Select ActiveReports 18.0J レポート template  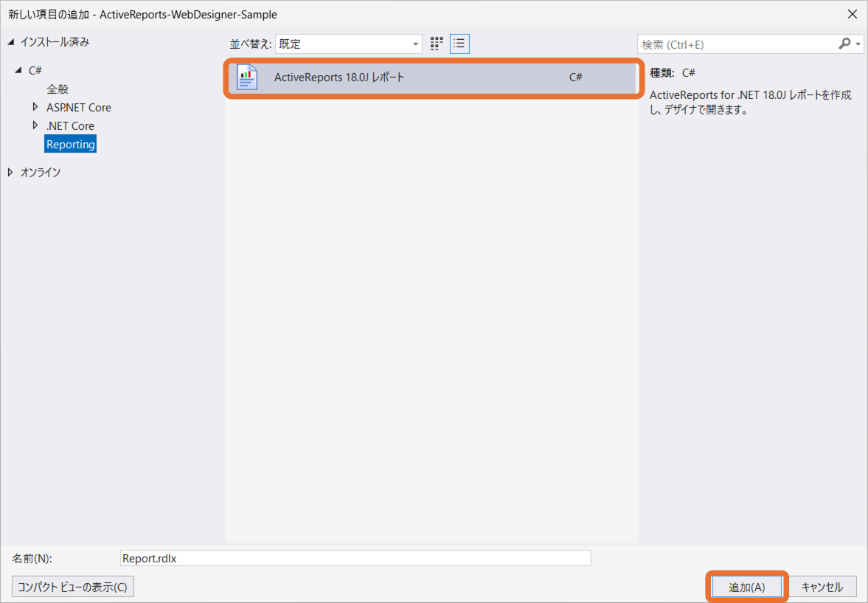431,77
